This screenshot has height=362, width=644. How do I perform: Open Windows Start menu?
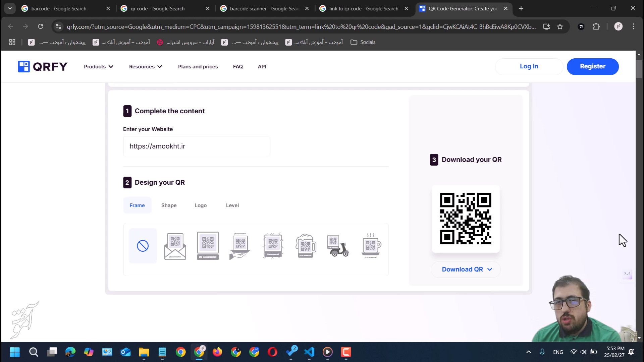[15, 352]
